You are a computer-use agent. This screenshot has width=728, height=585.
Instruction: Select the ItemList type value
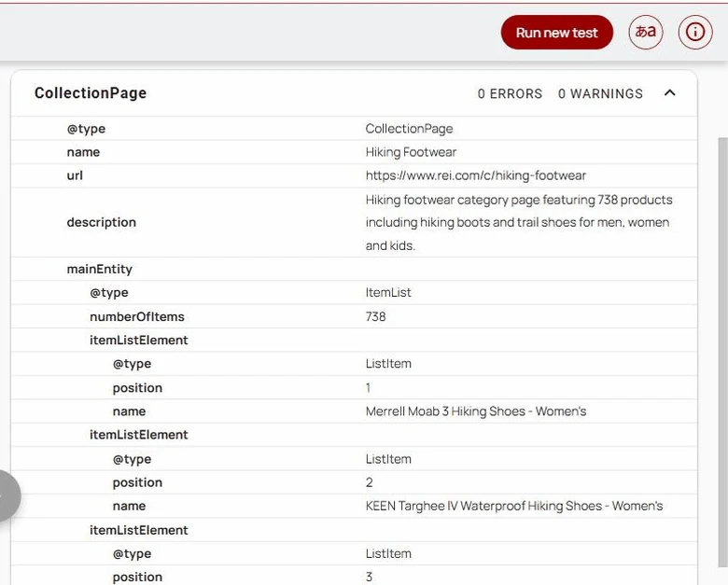tap(388, 293)
